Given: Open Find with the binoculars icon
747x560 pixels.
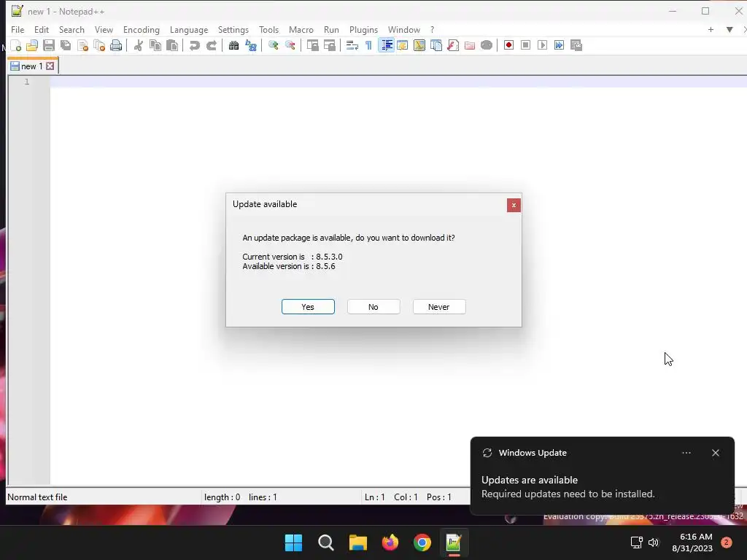Looking at the screenshot, I should (x=233, y=45).
